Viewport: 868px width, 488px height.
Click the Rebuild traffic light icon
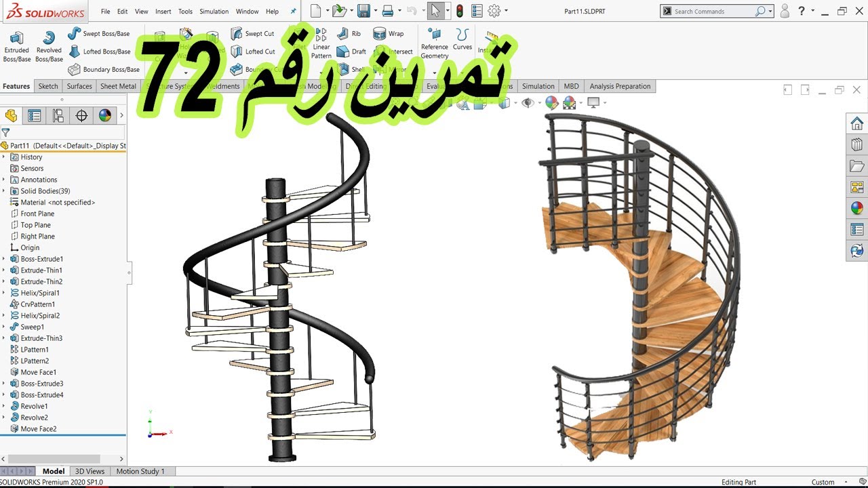coord(460,11)
